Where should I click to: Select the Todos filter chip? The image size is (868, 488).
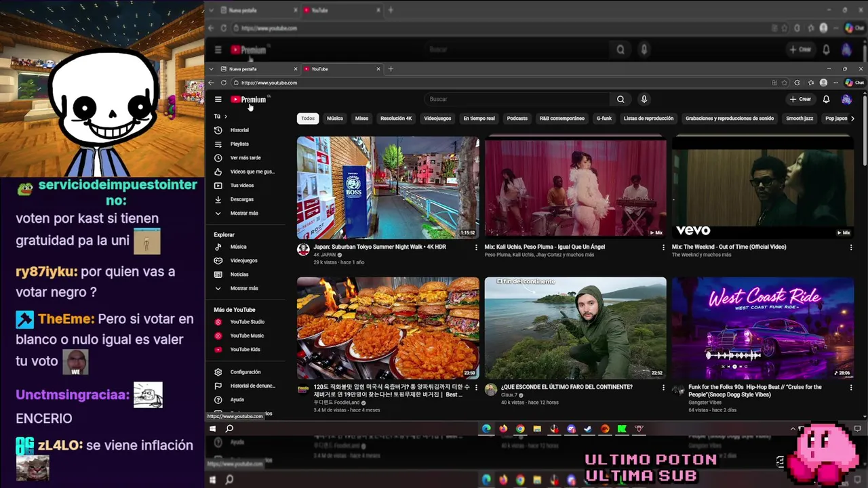[308, 119]
